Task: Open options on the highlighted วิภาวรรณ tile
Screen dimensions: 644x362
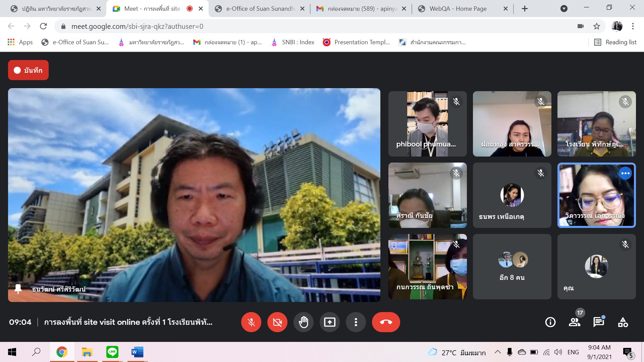Action: point(625,173)
